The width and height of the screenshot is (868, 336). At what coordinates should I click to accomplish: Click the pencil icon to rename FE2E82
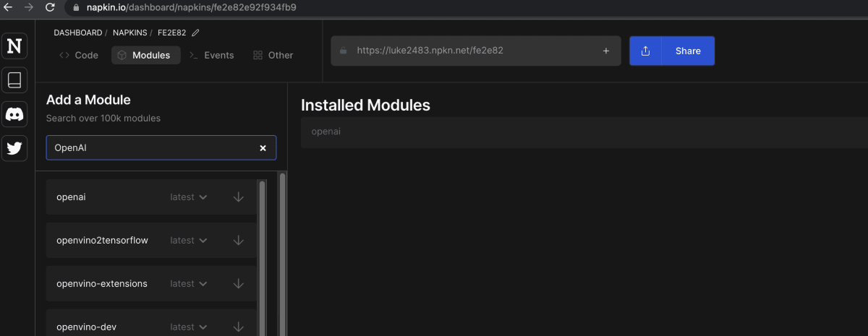pyautogui.click(x=195, y=33)
